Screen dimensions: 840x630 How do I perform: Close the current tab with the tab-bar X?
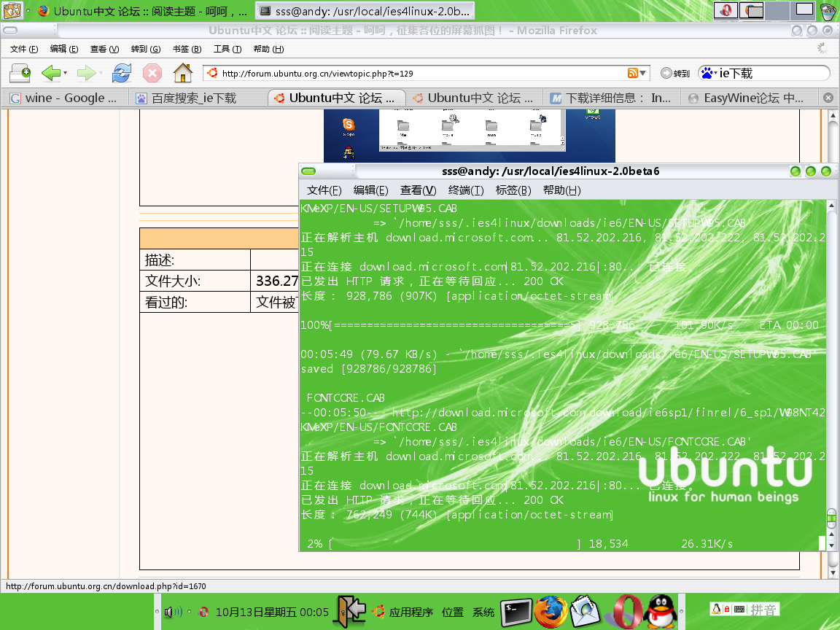pos(828,98)
